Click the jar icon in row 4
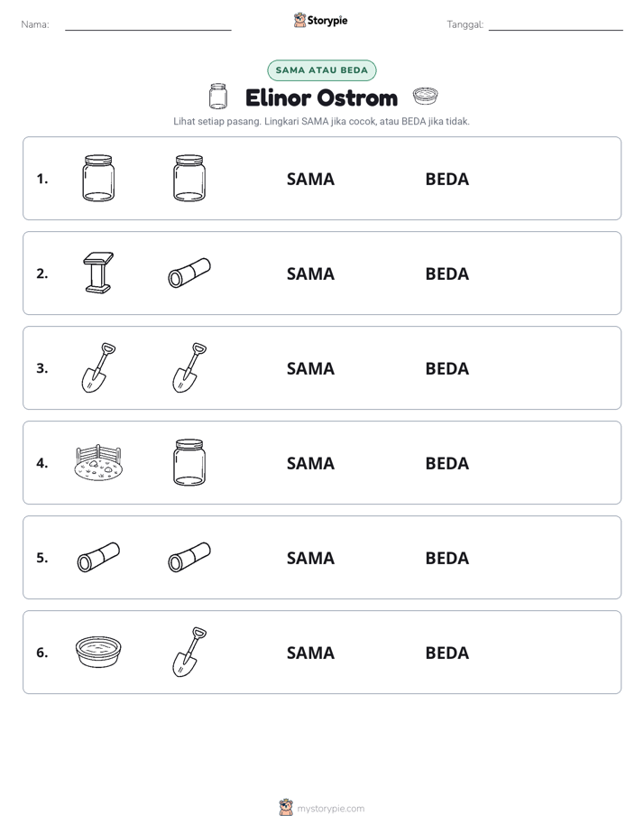This screenshot has width=644, height=834. [189, 462]
